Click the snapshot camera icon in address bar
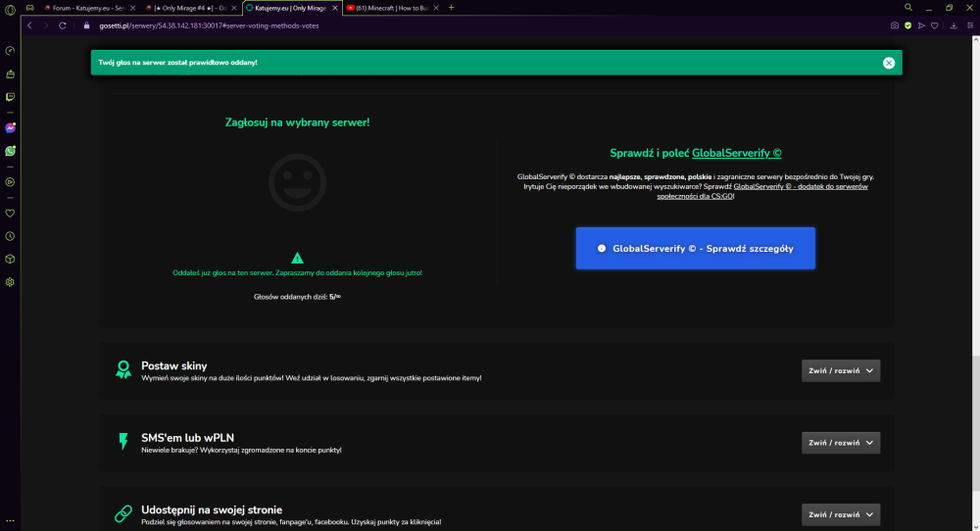This screenshot has height=531, width=980. (895, 25)
